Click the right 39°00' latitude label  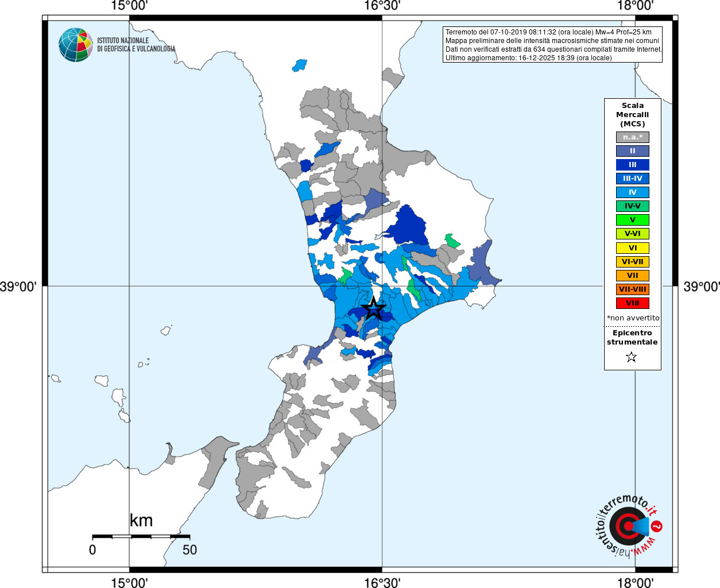pos(701,286)
